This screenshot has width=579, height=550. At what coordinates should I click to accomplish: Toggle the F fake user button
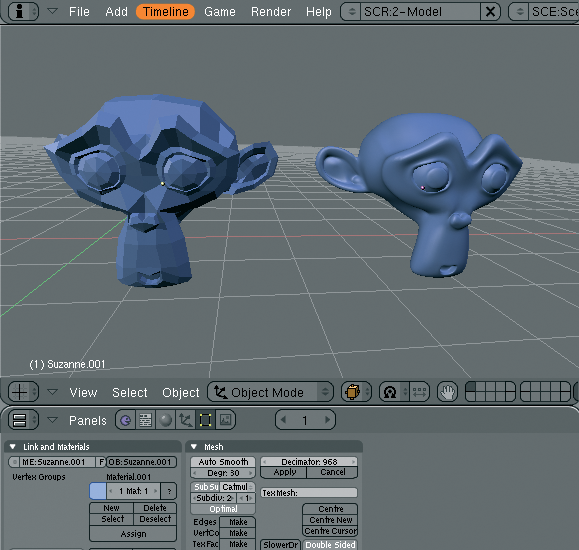(x=101, y=462)
